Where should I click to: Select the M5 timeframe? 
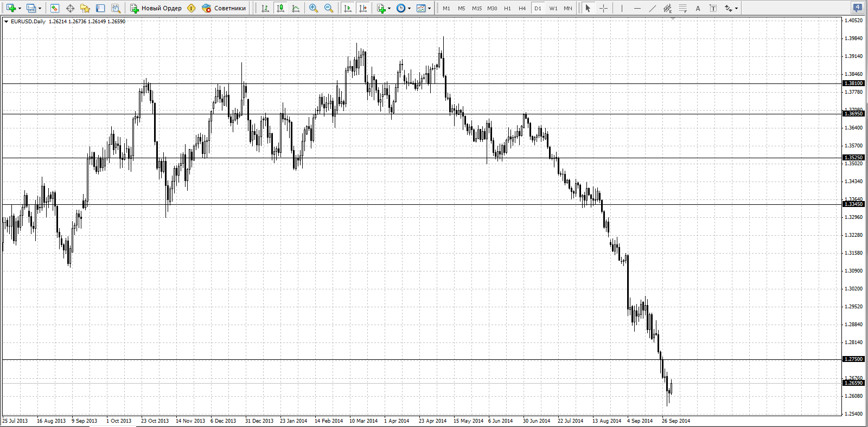(462, 8)
